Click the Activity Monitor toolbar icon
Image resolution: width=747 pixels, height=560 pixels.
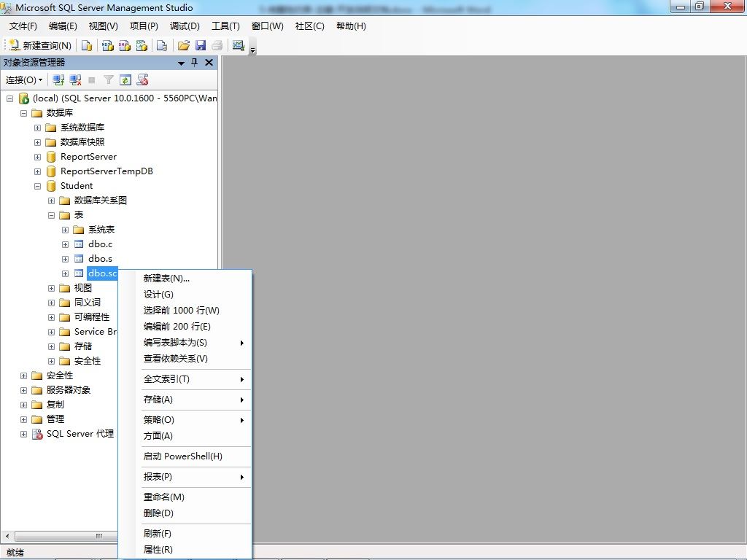pos(239,46)
